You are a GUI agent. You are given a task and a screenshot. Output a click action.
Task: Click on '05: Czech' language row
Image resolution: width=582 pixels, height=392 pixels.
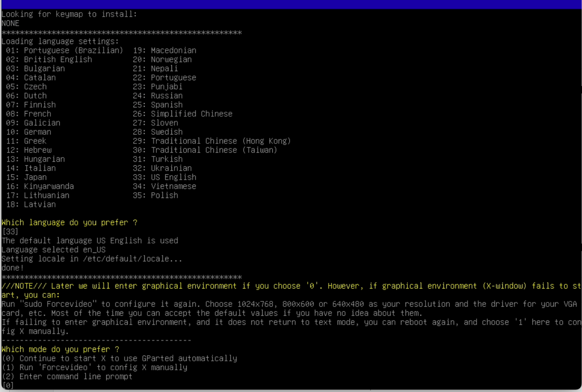coord(26,87)
